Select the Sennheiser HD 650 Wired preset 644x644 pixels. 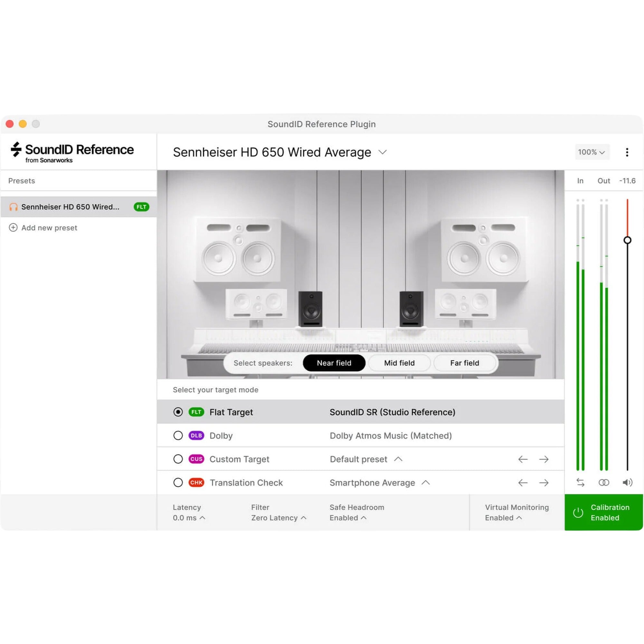click(79, 207)
